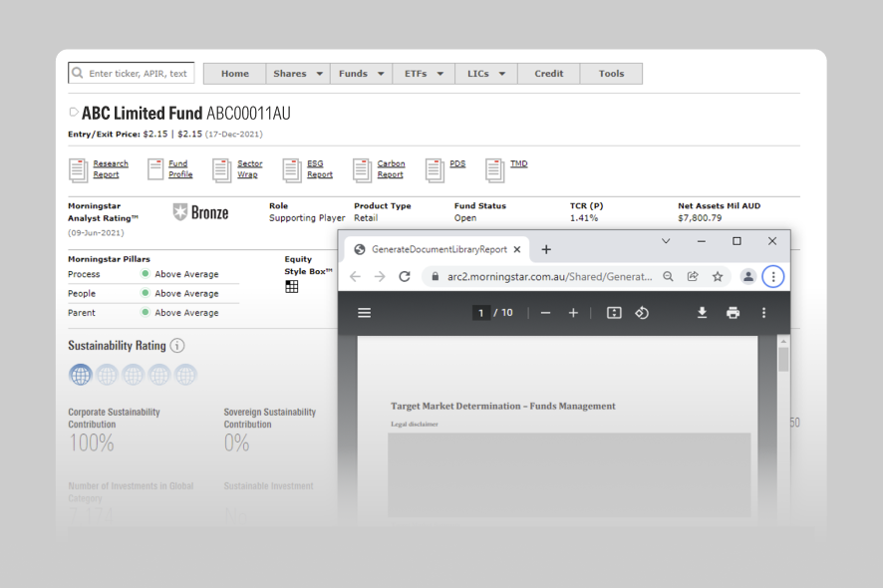The width and height of the screenshot is (883, 588).
Task: Zoom out on the PDF
Action: click(545, 313)
